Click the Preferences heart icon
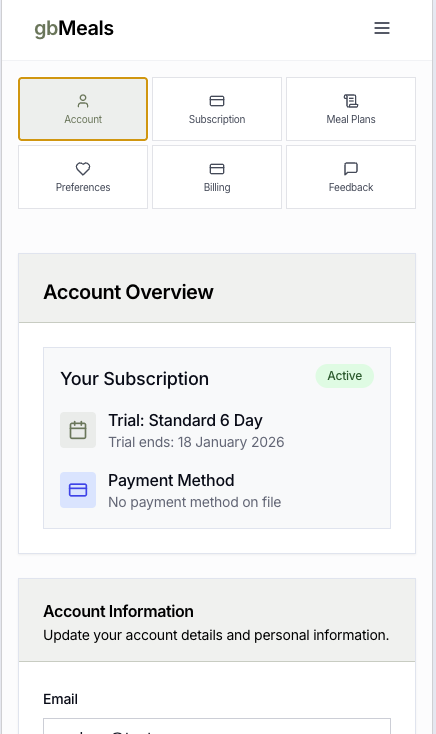The image size is (436, 734). point(83,169)
